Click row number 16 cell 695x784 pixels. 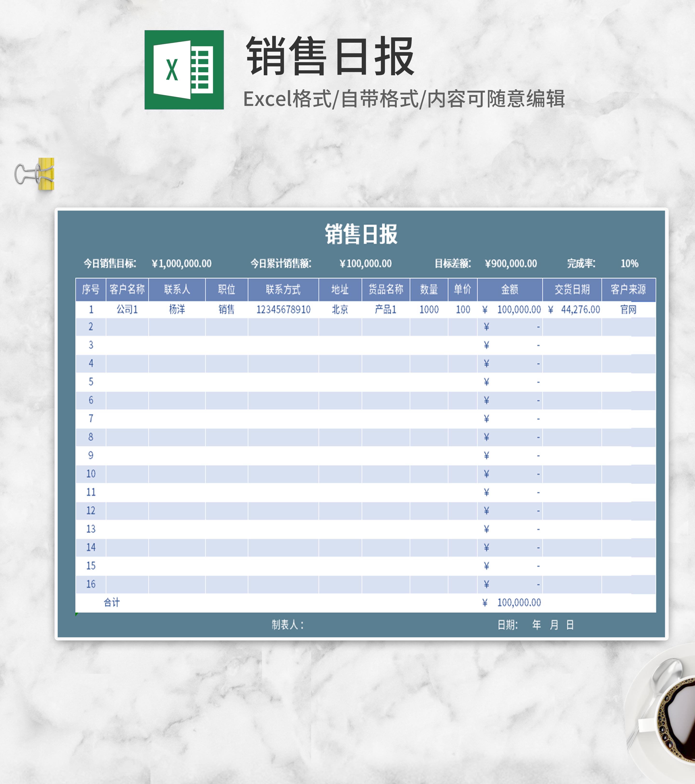click(x=90, y=584)
